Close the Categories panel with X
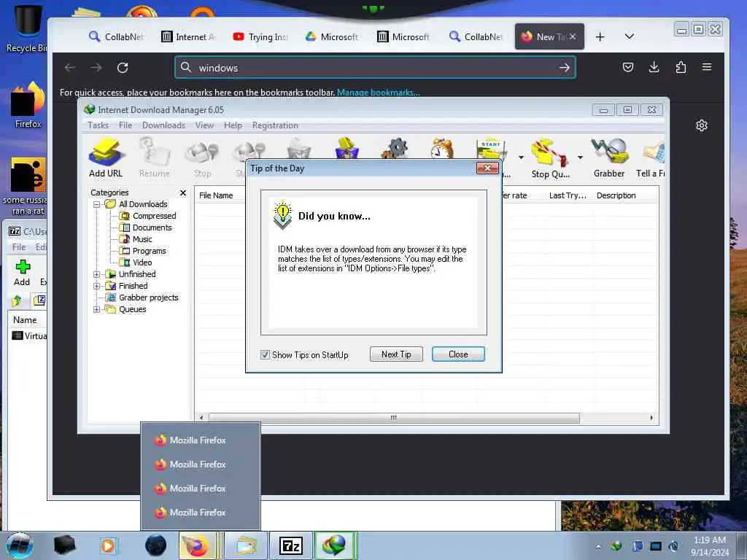Screen dimensions: 747x560 click(183, 192)
